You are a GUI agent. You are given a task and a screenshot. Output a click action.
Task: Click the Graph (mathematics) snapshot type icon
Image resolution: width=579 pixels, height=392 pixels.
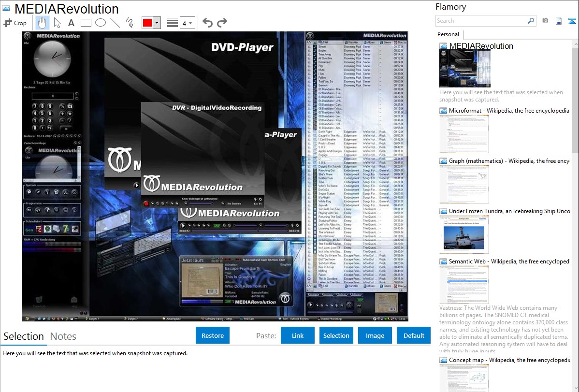pos(443,161)
